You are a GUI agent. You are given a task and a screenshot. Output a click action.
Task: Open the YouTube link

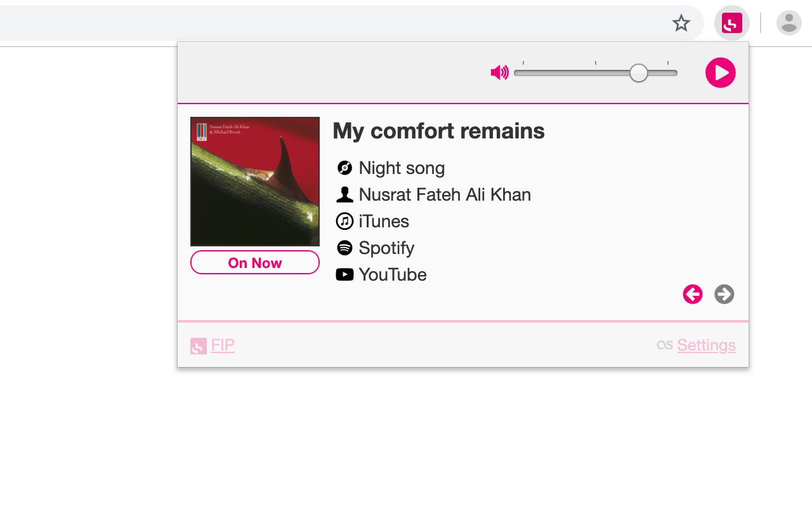click(392, 274)
